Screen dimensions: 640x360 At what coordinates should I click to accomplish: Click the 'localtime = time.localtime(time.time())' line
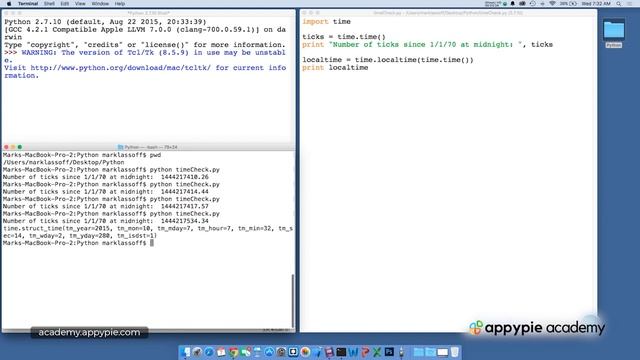(x=388, y=60)
